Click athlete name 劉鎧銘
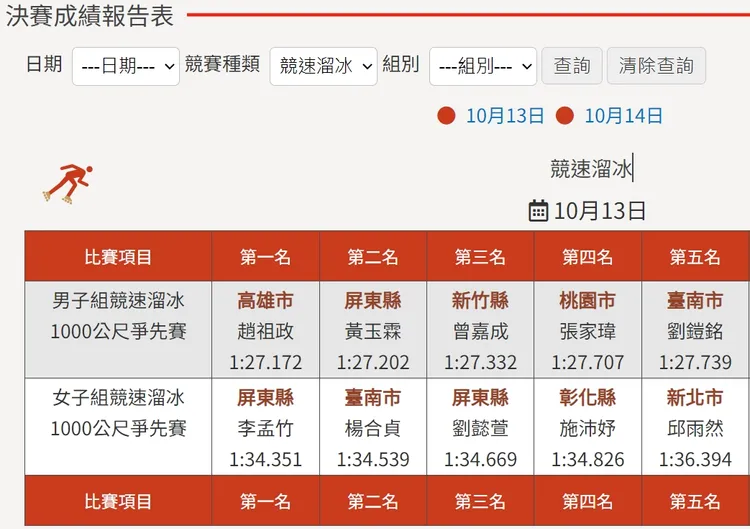 click(x=695, y=331)
